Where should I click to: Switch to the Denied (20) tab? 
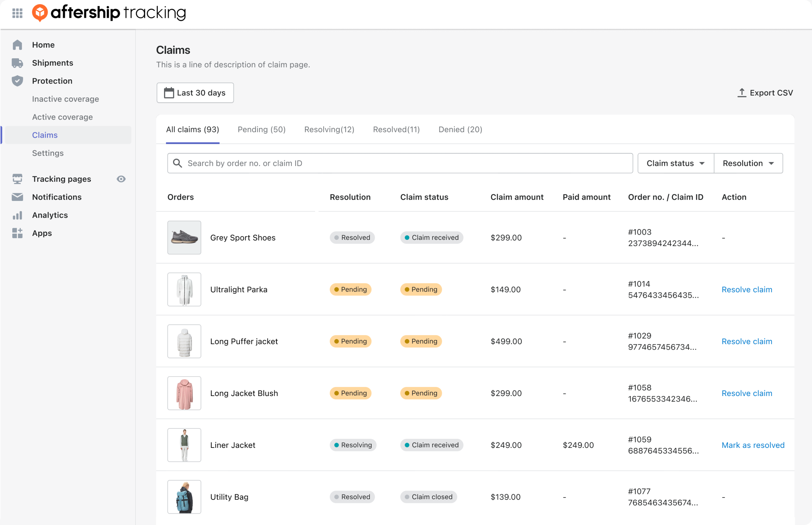click(x=460, y=129)
